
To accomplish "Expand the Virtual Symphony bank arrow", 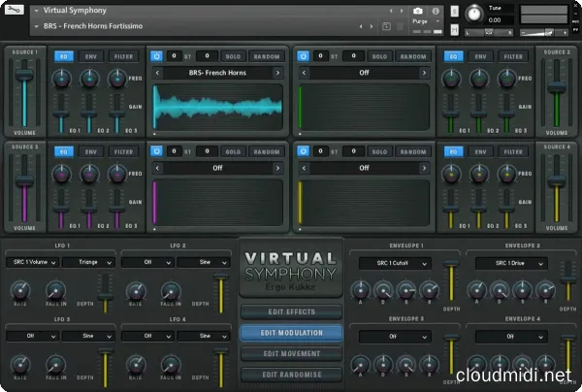I will click(37, 11).
